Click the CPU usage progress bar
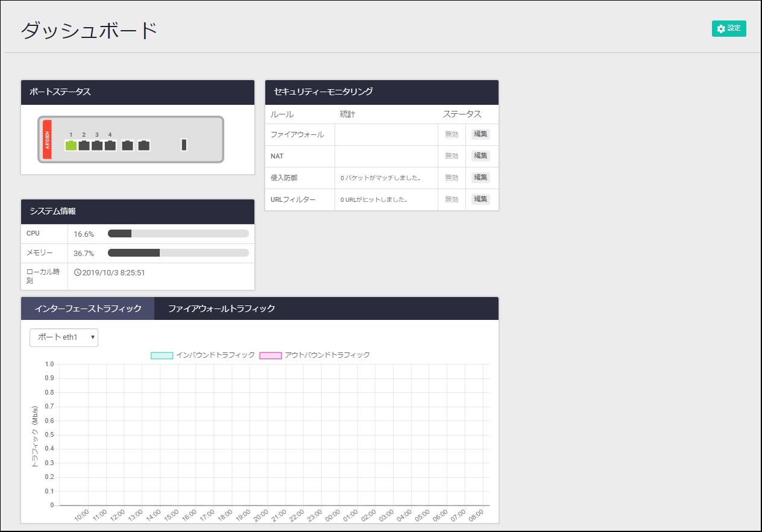The height and width of the screenshot is (532, 762). coord(178,234)
